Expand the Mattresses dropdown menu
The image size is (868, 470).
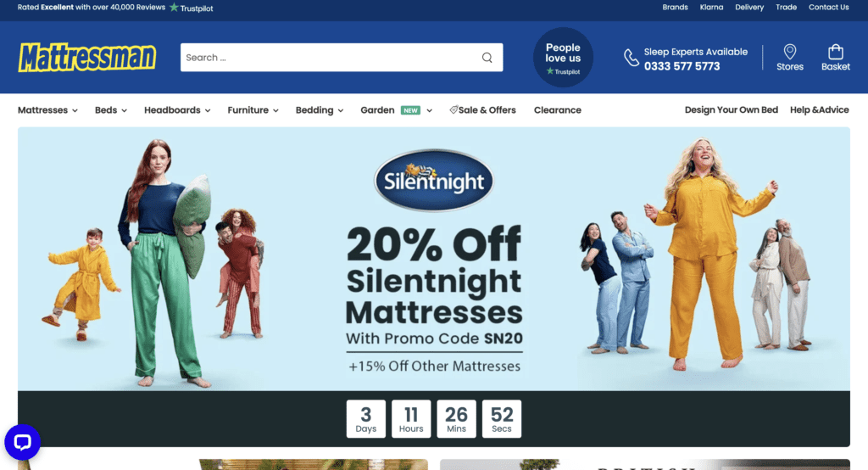pos(47,110)
